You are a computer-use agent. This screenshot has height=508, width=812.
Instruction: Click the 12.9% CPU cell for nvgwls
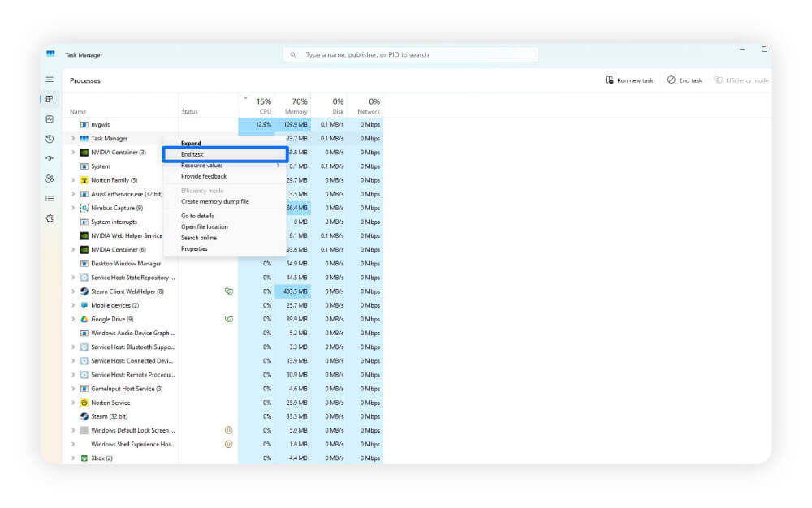[x=257, y=125]
